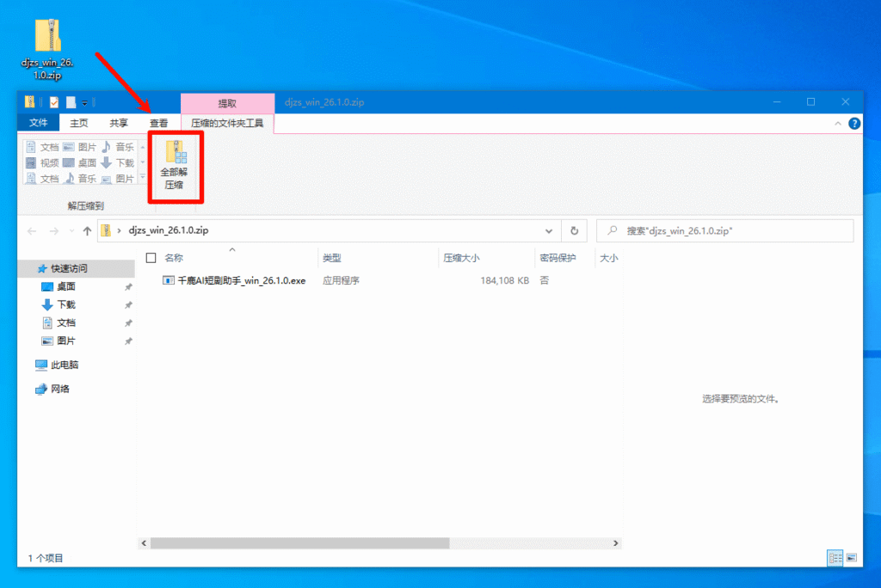881x588 pixels.
Task: Open the quick access toolbar customize dropdown
Action: pos(84,102)
